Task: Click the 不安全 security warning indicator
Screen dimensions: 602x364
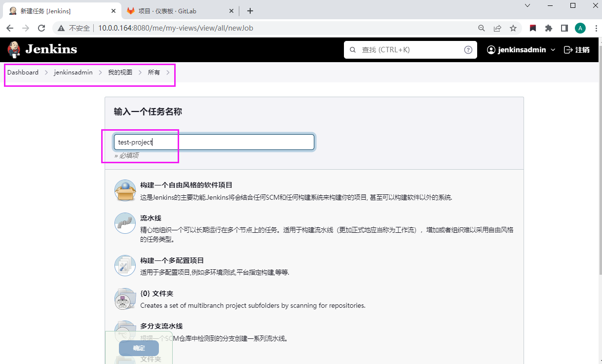Action: (74, 28)
